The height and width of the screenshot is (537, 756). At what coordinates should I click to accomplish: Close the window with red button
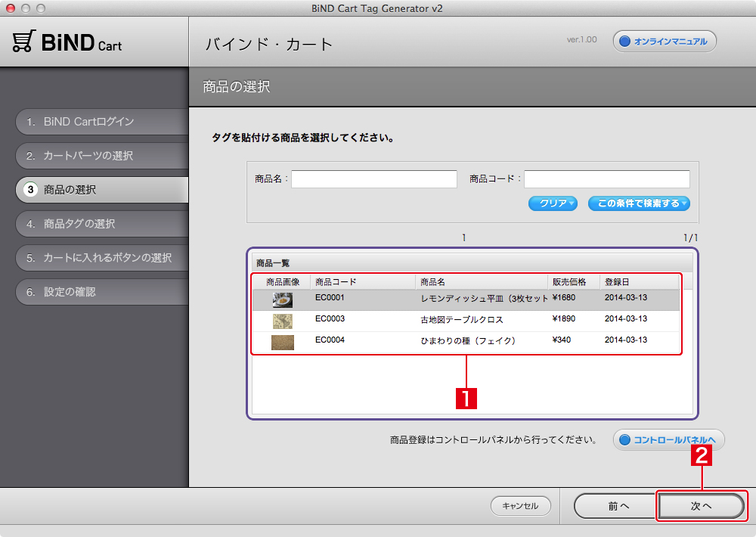point(11,8)
